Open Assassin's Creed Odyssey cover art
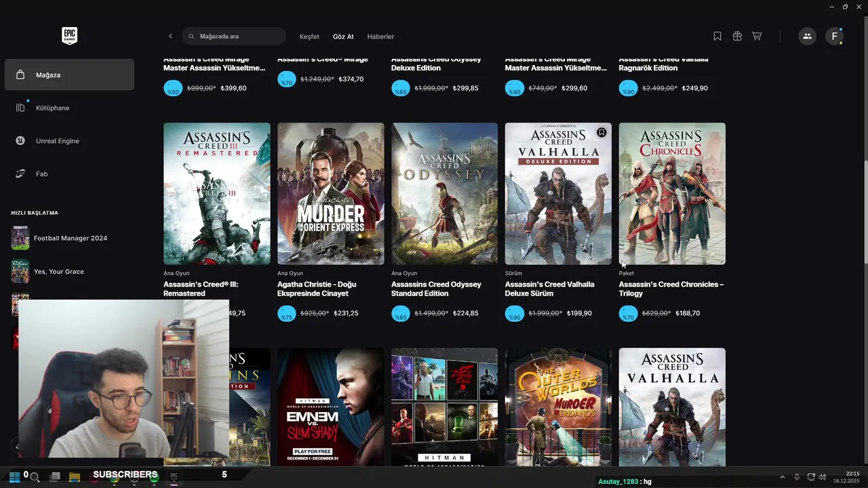Viewport: 868px width, 488px height. 445,193
